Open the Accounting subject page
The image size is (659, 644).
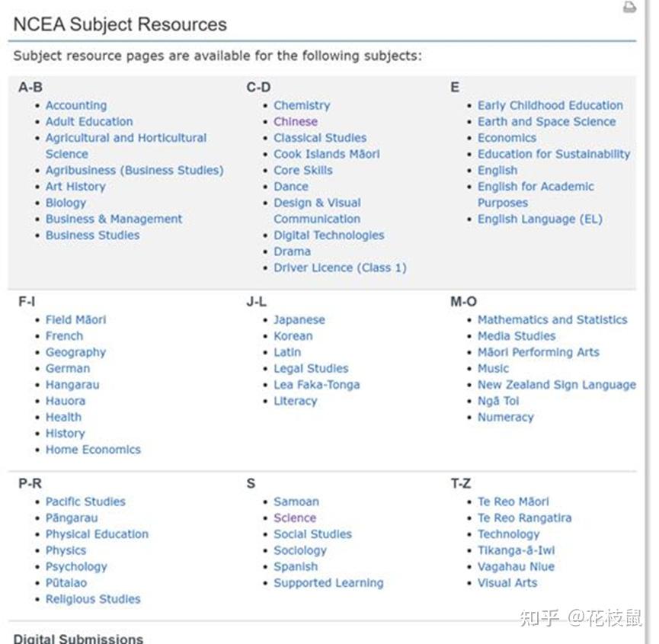click(76, 105)
